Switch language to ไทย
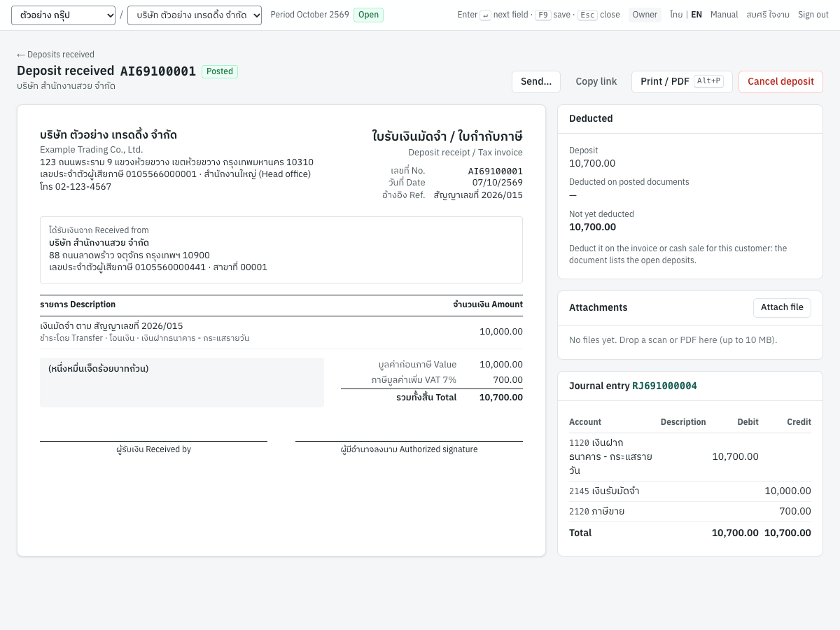The height and width of the screenshot is (630, 840). click(x=675, y=15)
